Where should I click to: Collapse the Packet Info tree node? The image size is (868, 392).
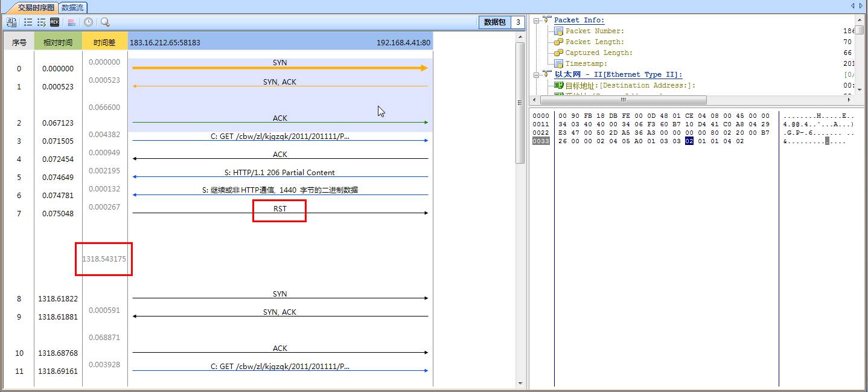click(x=537, y=20)
